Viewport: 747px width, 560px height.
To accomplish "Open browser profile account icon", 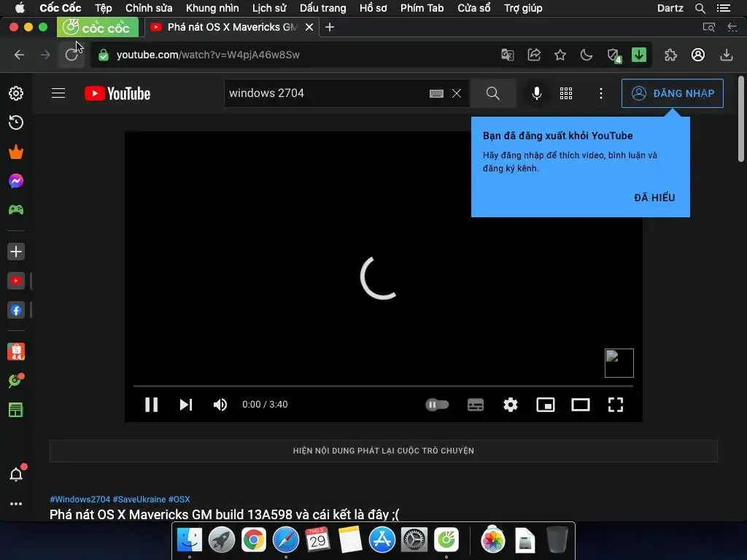I will (x=698, y=55).
